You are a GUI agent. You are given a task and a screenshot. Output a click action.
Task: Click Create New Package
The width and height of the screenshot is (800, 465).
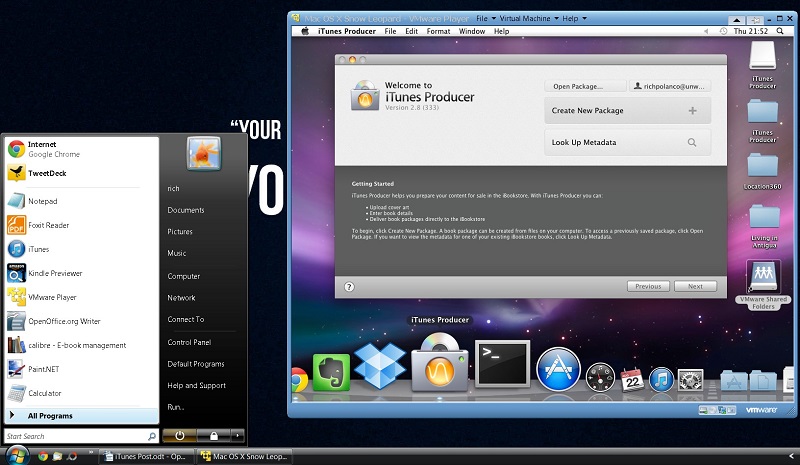[628, 110]
